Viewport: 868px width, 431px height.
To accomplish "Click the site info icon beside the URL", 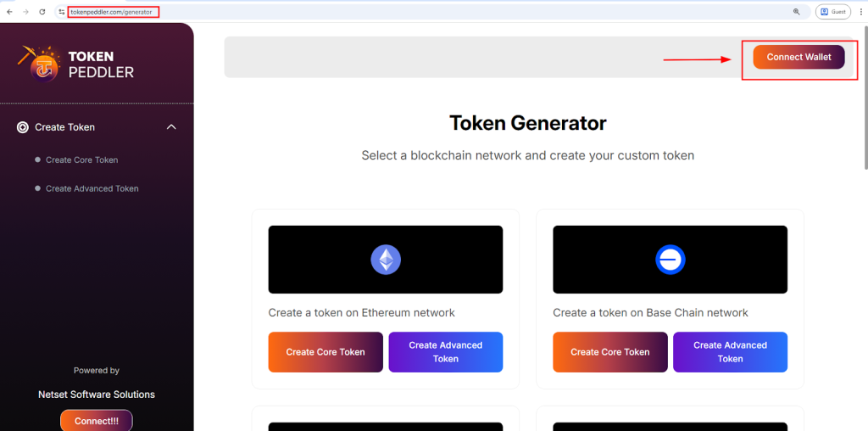I will pos(61,12).
